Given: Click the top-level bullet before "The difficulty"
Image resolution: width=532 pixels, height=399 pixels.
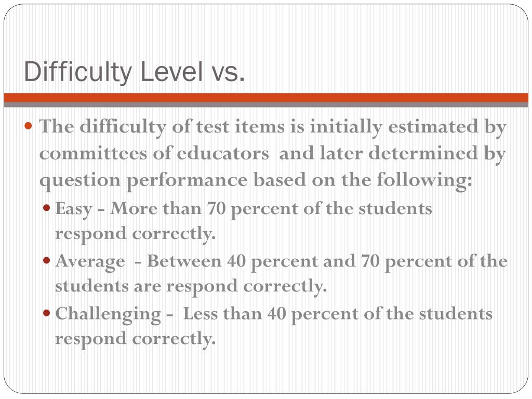Looking at the screenshot, I should pyautogui.click(x=29, y=126).
